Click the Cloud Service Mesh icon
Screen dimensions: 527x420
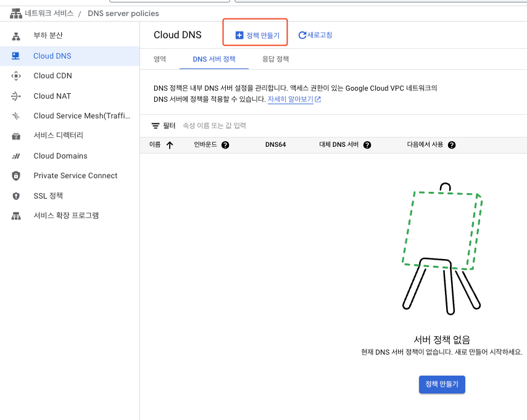click(16, 116)
